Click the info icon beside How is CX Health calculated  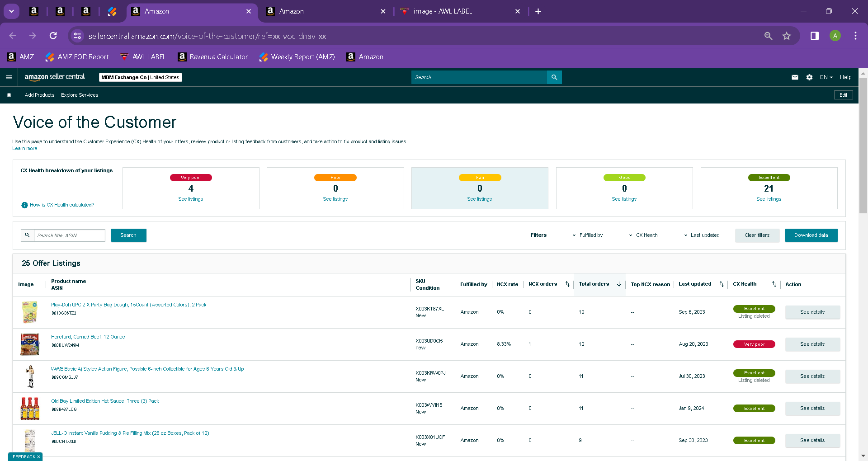(24, 205)
